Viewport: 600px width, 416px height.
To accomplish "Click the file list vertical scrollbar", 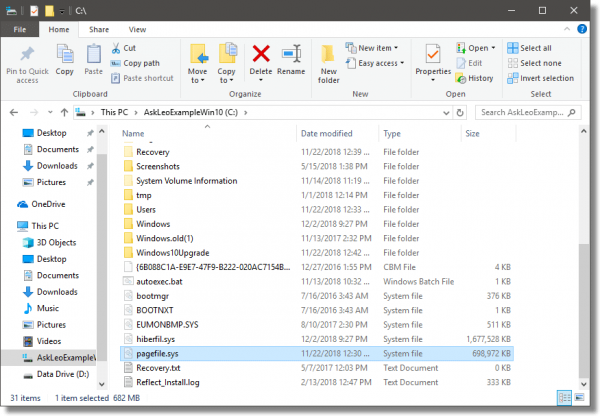I will (584, 310).
